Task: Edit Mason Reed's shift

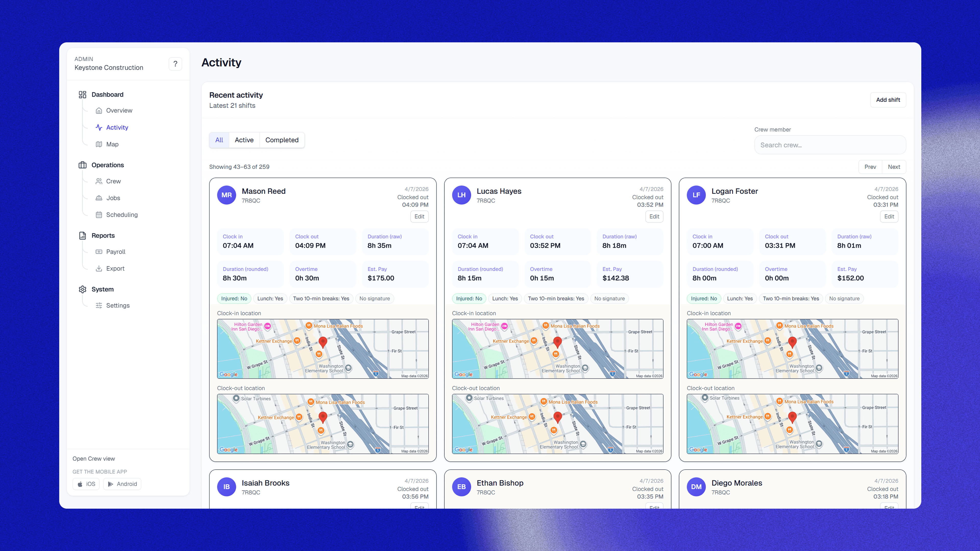Action: pyautogui.click(x=419, y=217)
